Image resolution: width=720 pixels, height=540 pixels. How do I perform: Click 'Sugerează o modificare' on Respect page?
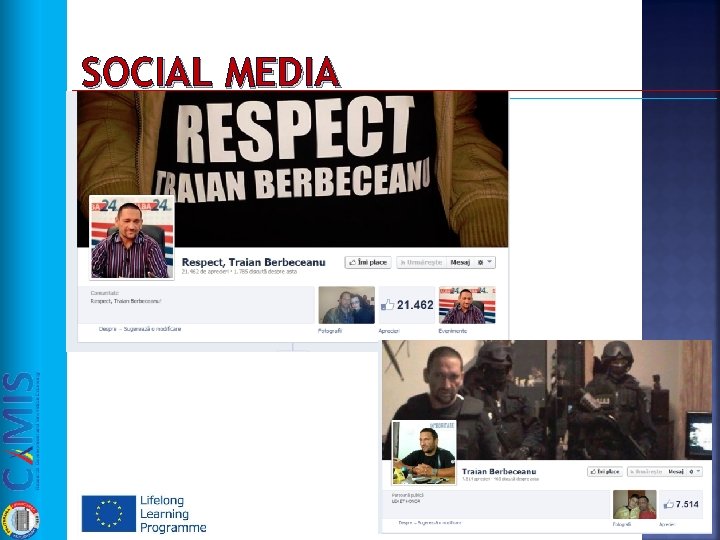[153, 329]
